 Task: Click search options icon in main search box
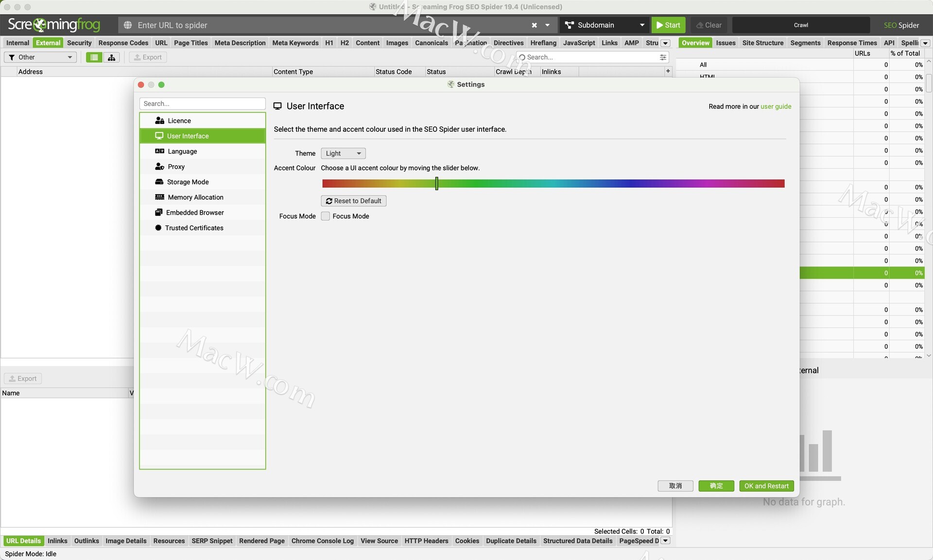[x=663, y=57]
